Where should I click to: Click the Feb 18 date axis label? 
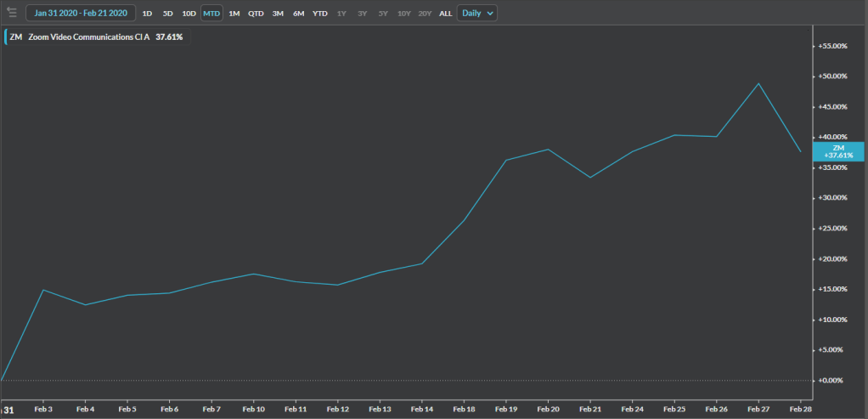[464, 409]
